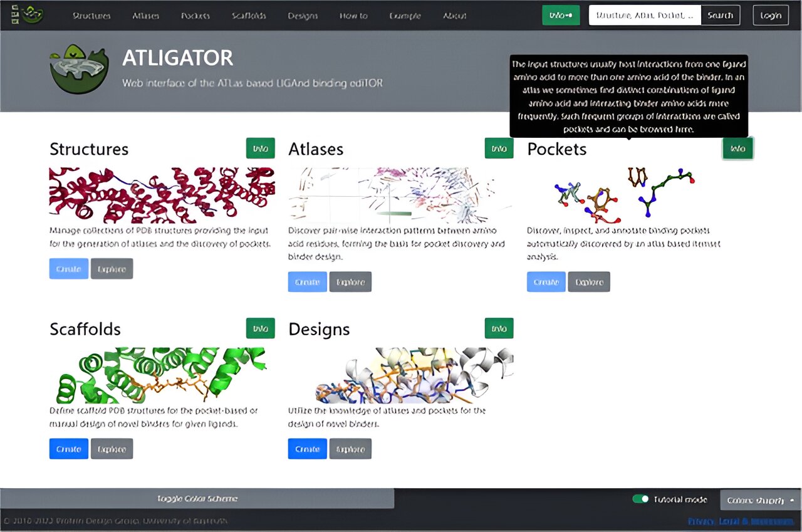Go to the How to page
Screen dimensions: 802x532
(353, 16)
